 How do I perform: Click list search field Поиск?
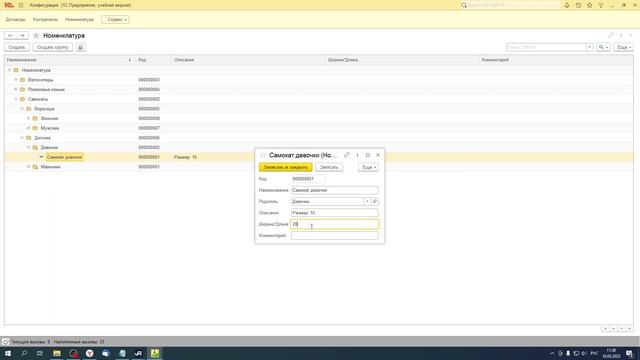point(546,47)
